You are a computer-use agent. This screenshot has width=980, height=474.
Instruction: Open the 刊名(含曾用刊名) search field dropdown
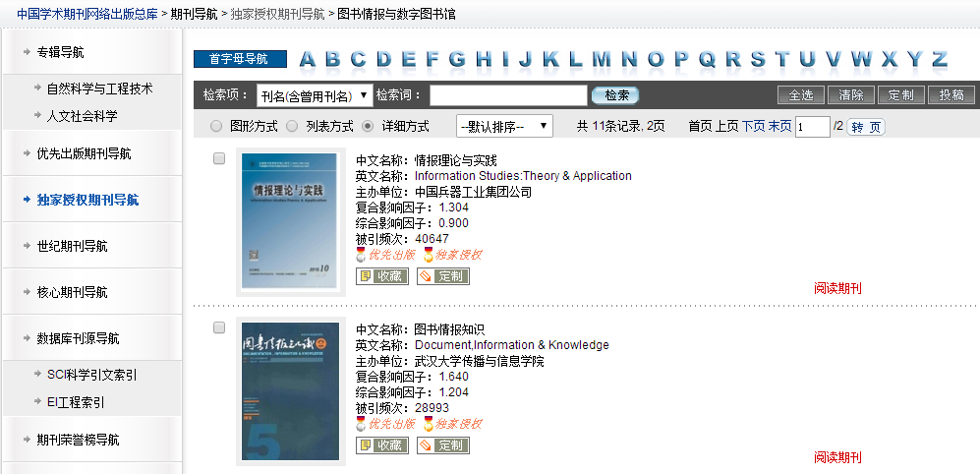(x=314, y=95)
